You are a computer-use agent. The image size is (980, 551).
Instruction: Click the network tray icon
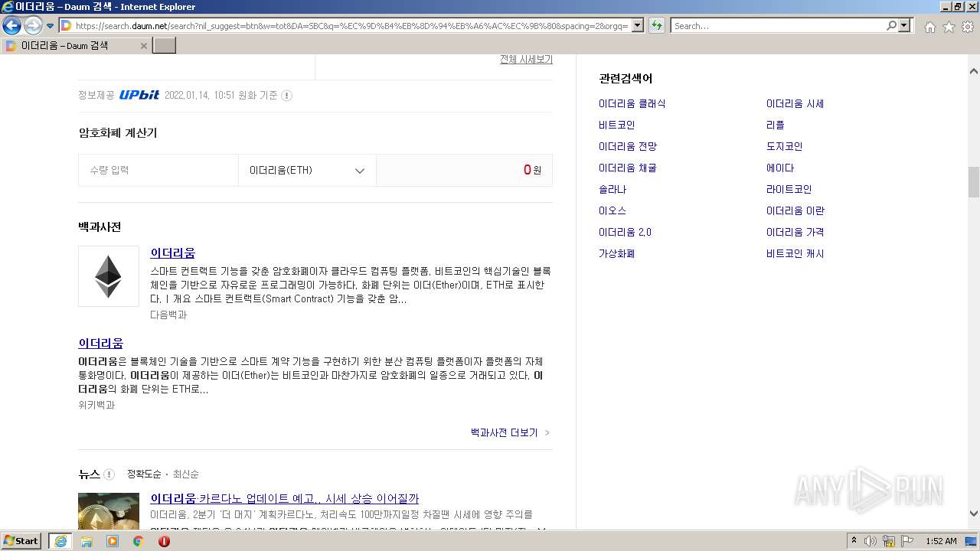[x=889, y=541]
